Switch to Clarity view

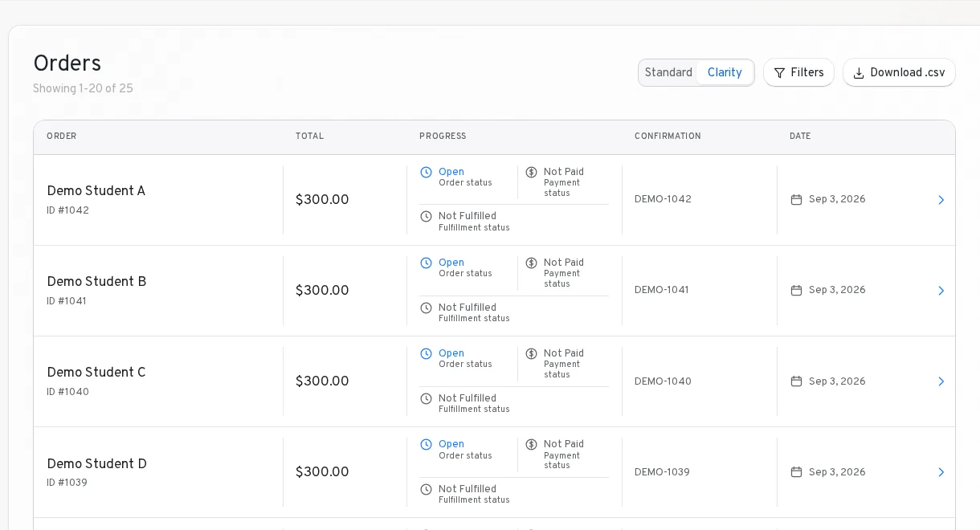(x=725, y=72)
